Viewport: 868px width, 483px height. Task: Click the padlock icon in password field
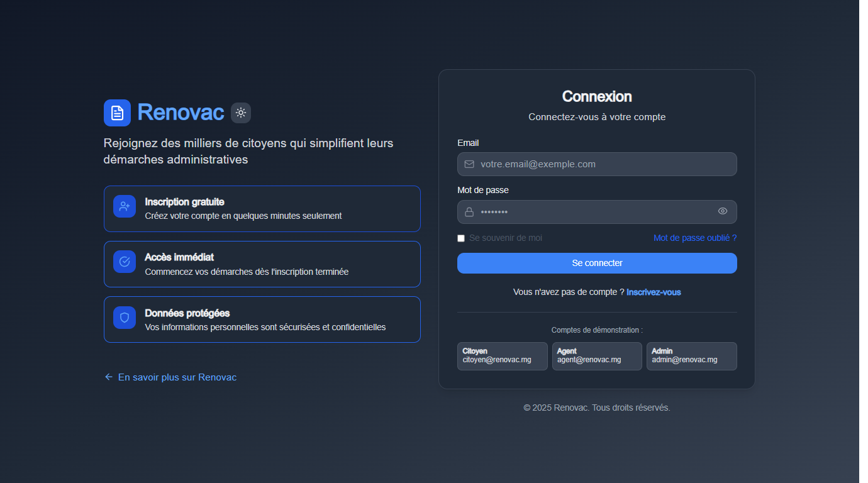(x=469, y=212)
